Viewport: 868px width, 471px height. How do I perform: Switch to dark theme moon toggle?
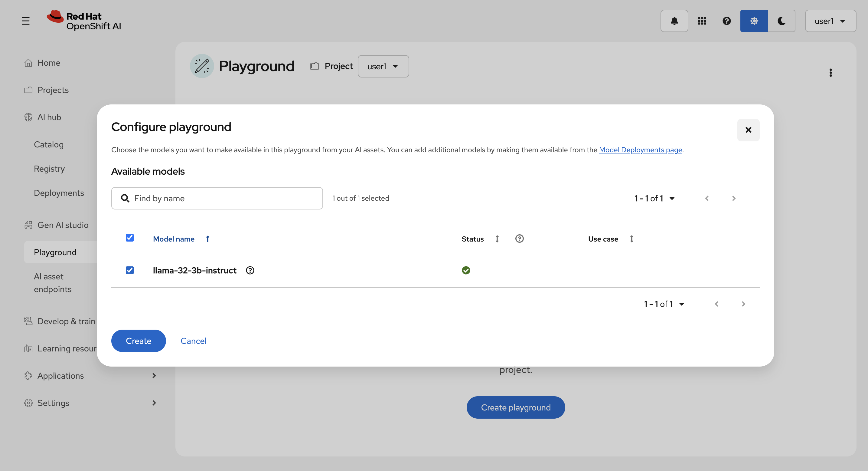(782, 21)
